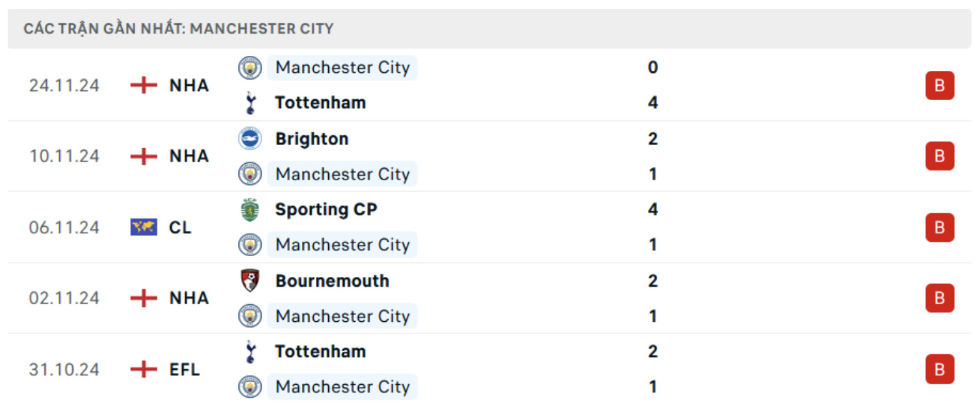Click the red B badge for the Sporting CP match

[940, 228]
